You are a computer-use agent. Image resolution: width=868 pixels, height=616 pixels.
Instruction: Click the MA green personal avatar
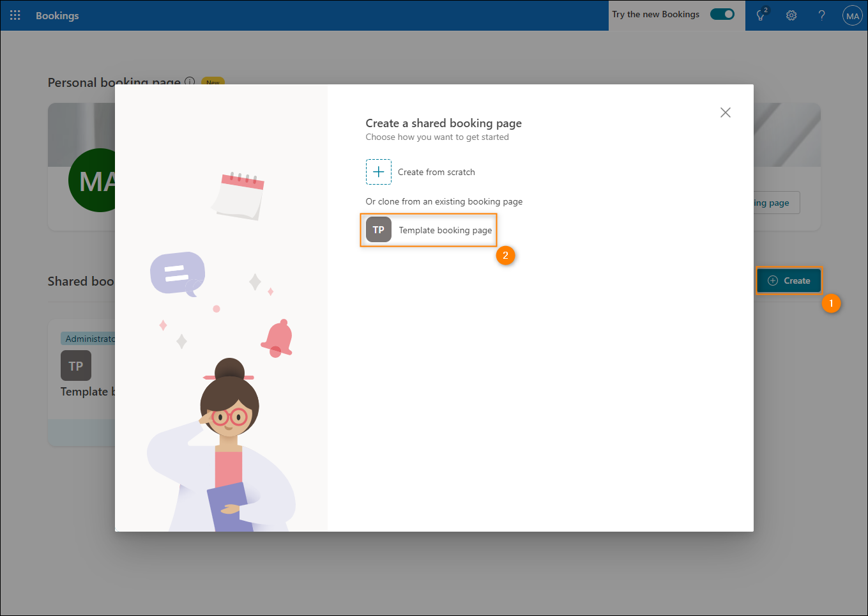click(x=92, y=180)
